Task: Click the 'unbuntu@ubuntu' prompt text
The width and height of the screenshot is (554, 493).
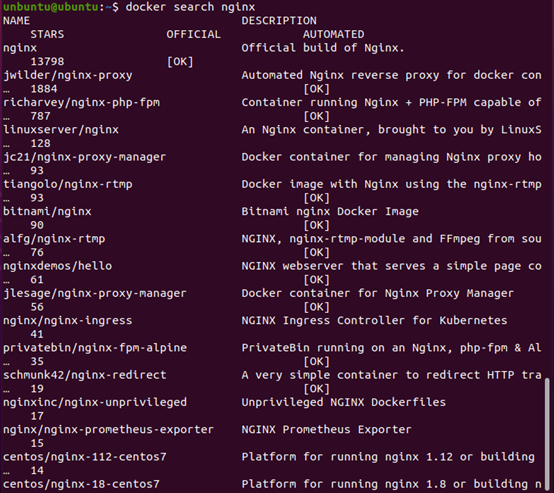Action: click(51, 7)
